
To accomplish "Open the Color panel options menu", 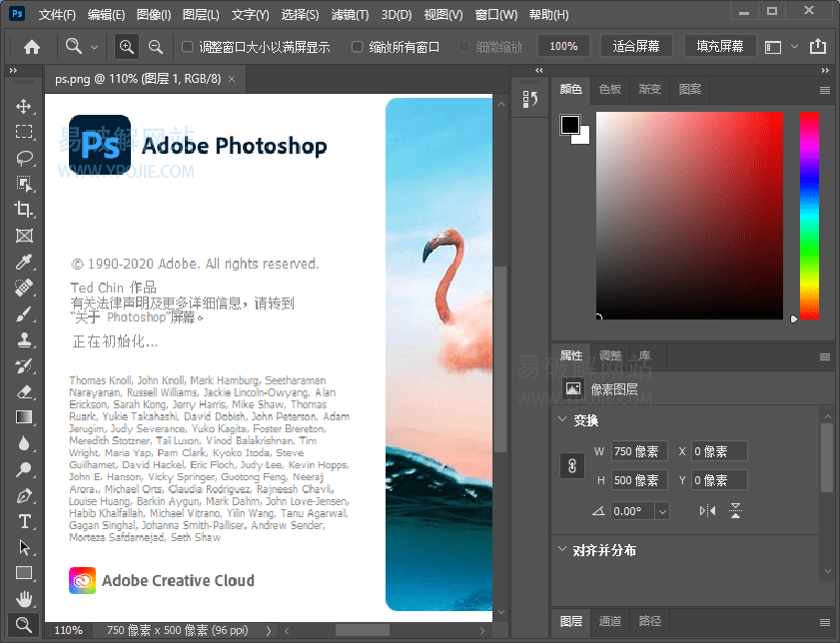I will pos(825,90).
